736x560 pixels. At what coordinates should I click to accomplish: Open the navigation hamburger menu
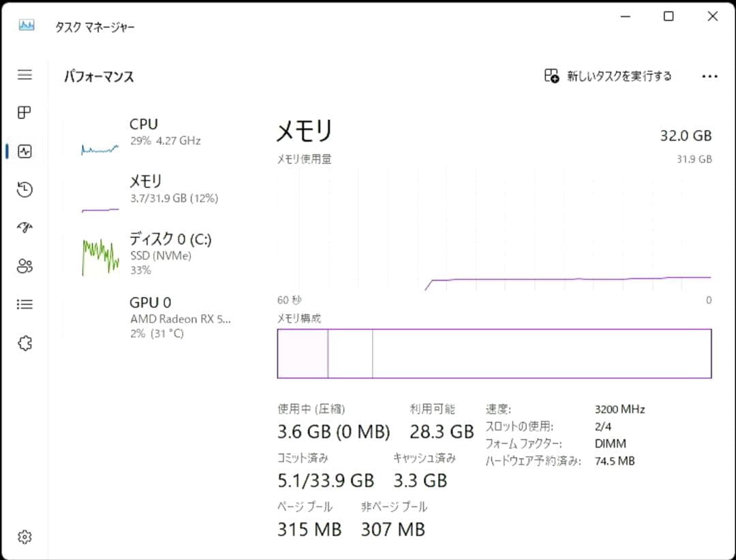[x=25, y=75]
